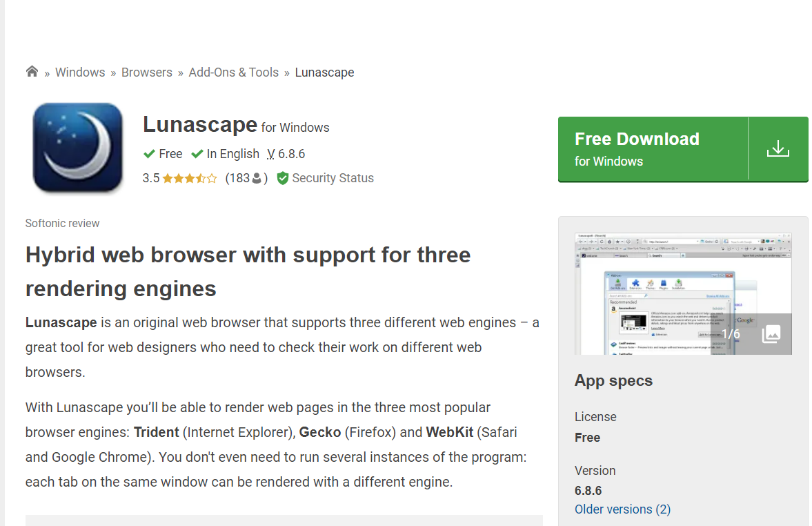Click the Lunascape breadcrumb text

click(325, 72)
